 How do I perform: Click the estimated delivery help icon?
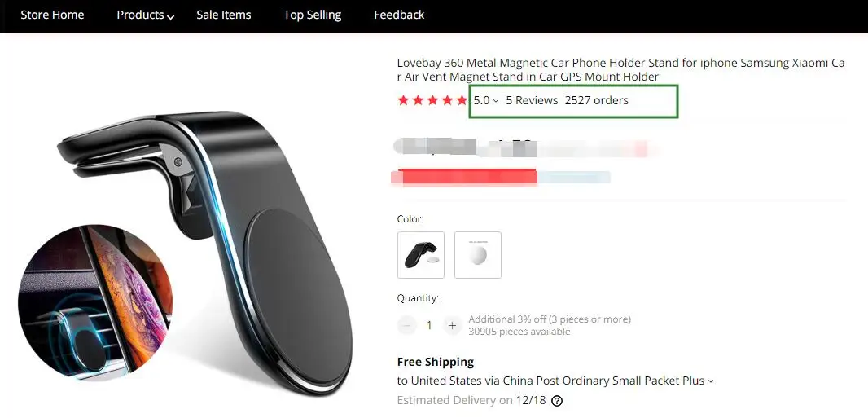point(558,401)
